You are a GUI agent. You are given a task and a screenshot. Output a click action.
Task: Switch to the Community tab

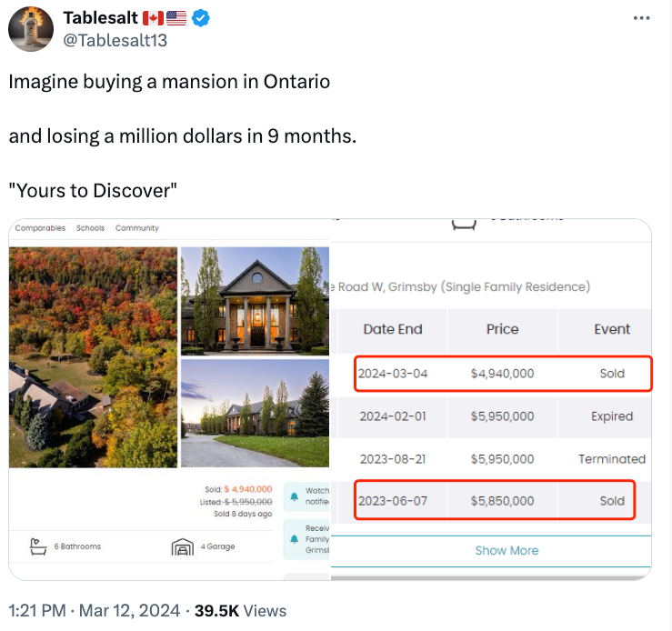click(x=137, y=228)
